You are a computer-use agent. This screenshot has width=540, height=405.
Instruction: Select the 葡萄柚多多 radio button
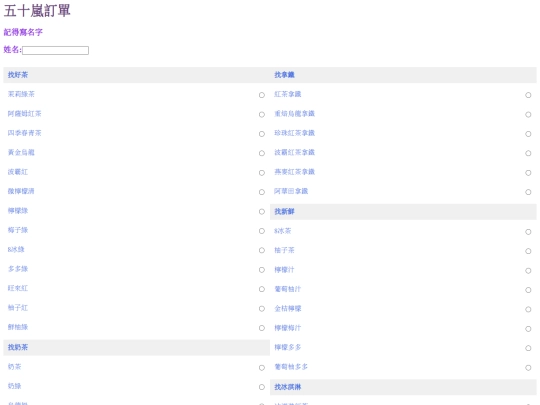[x=528, y=368]
